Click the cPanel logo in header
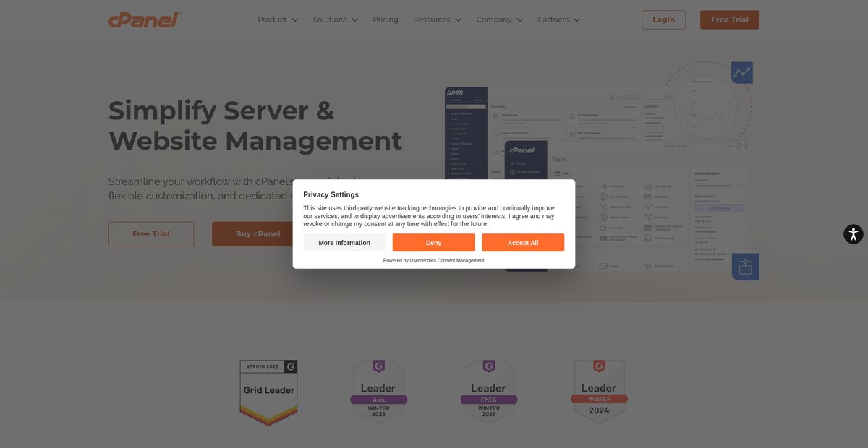This screenshot has width=868, height=448. (144, 20)
